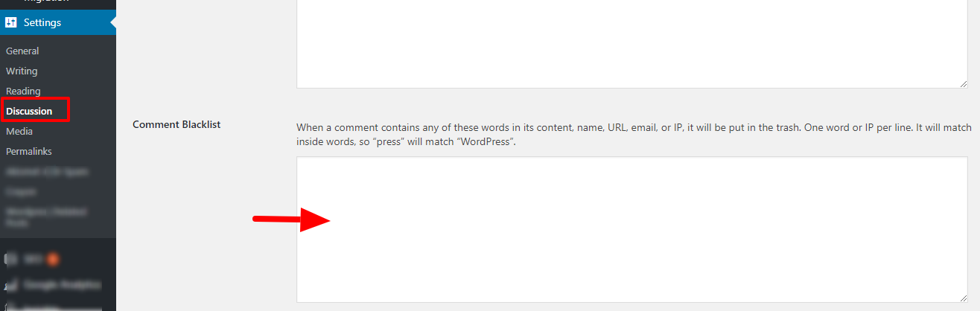Click inside the Comment Blacklist text area
The height and width of the screenshot is (311, 980).
pyautogui.click(x=632, y=229)
